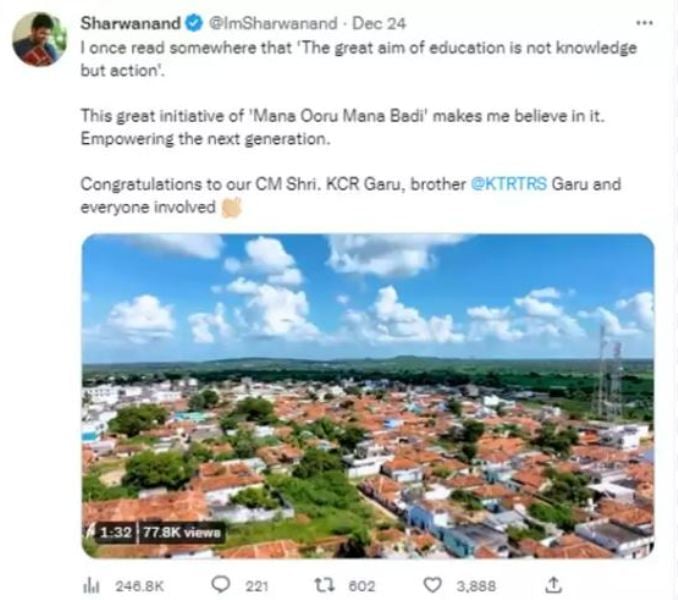Open tweet analytics bar chart icon

[99, 584]
